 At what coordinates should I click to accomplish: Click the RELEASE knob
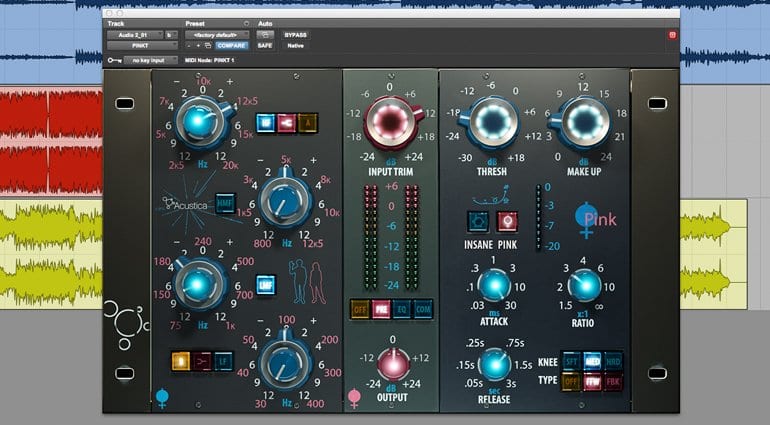[494, 365]
